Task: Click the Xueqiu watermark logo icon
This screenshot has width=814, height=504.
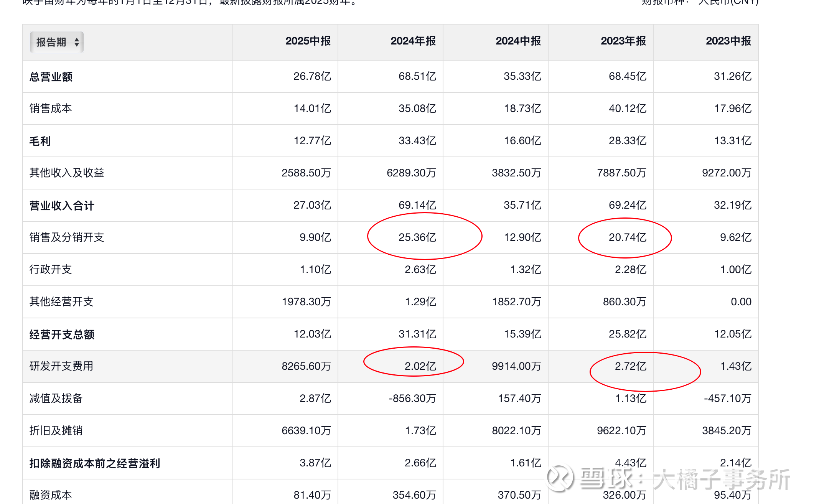Action: point(560,478)
